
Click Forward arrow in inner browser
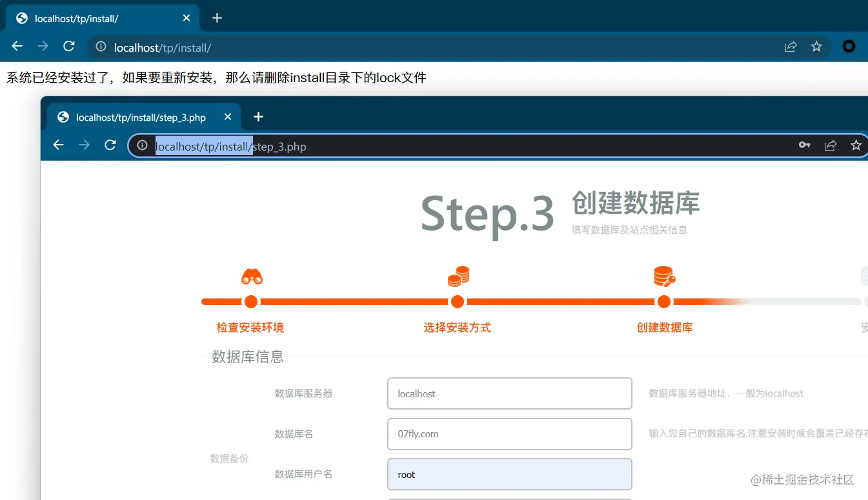[84, 145]
